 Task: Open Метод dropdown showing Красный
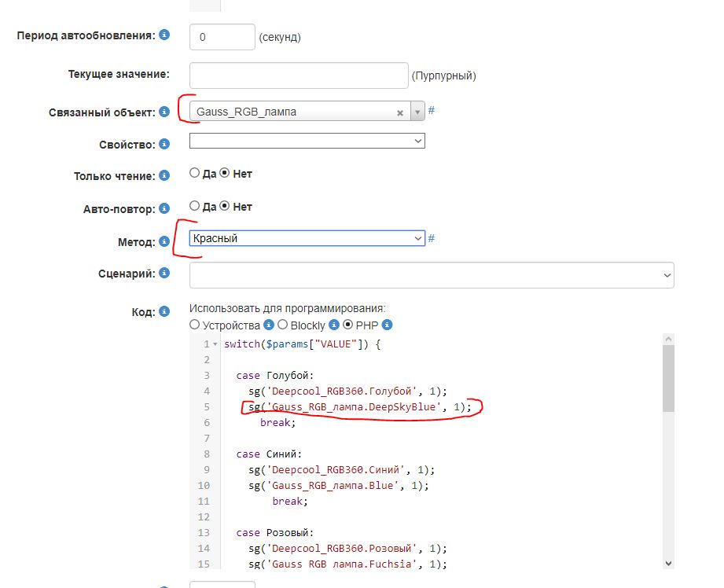pyautogui.click(x=307, y=238)
